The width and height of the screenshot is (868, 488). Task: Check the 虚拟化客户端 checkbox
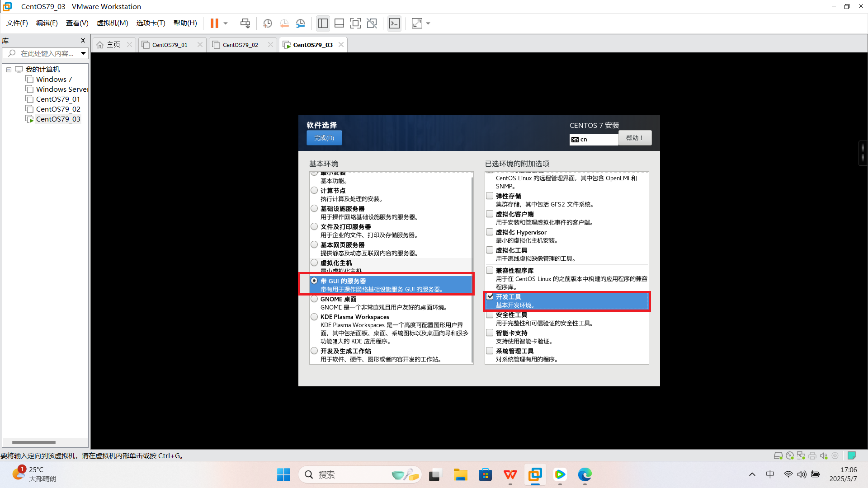tap(490, 214)
